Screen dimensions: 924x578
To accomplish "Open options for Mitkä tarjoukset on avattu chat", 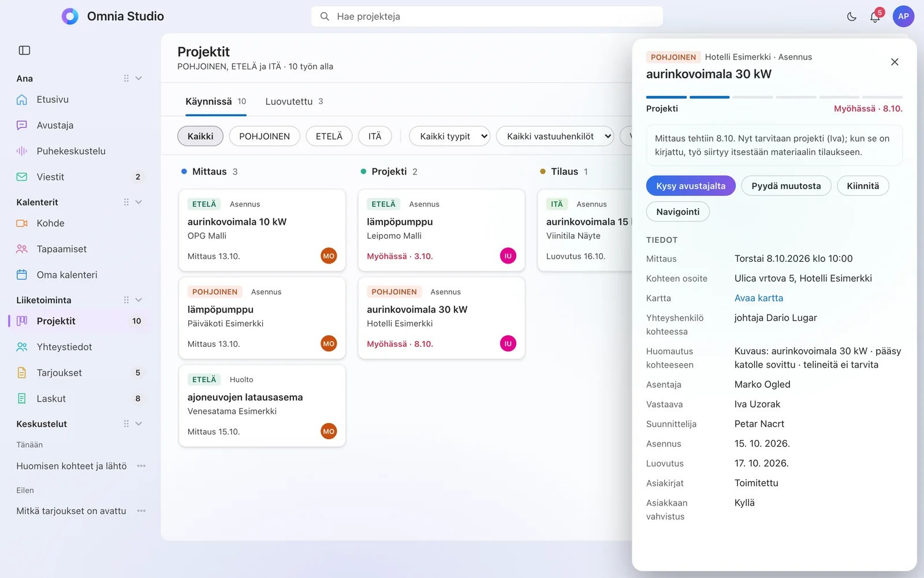I will pyautogui.click(x=141, y=511).
